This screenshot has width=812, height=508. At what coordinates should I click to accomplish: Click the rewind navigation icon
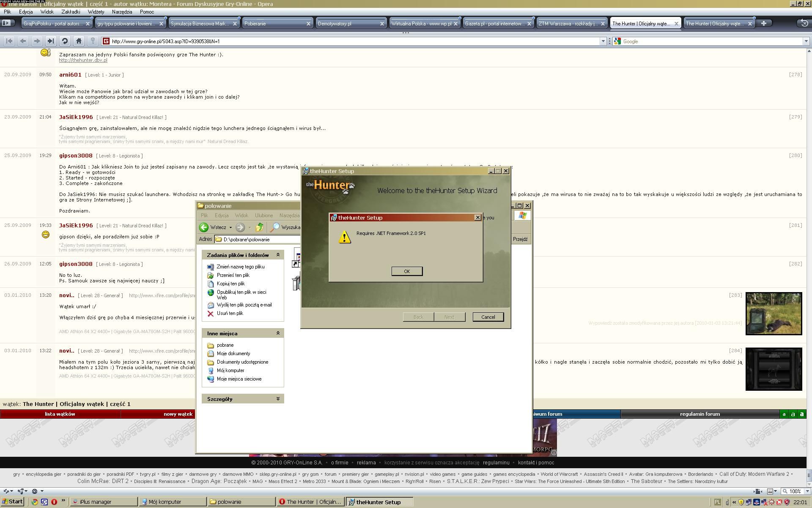9,41
